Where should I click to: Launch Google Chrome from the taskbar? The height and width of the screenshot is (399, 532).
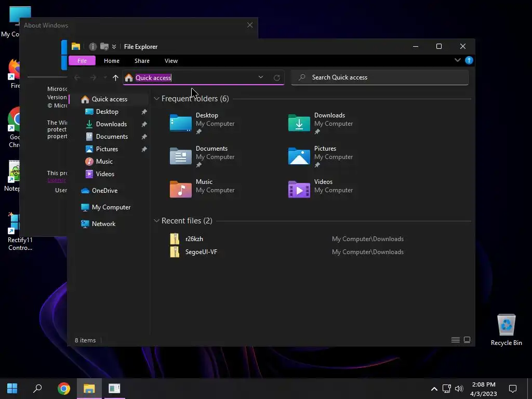(64, 389)
